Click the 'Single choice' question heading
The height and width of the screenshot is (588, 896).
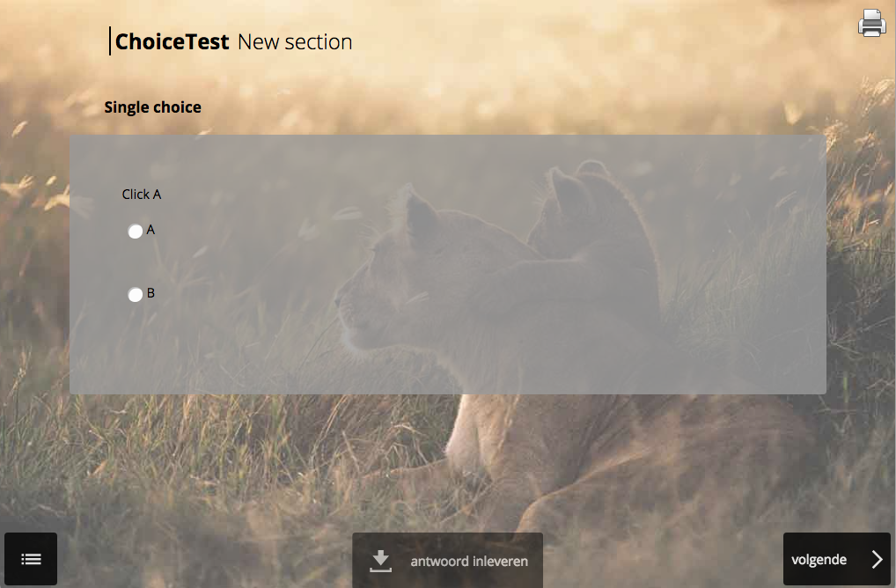pos(152,107)
